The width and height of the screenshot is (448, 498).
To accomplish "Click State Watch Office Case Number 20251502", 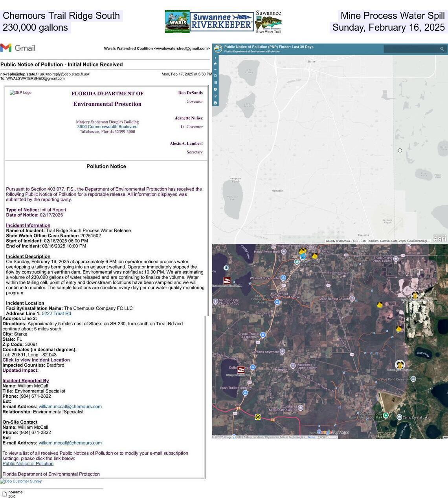I will [53, 236].
